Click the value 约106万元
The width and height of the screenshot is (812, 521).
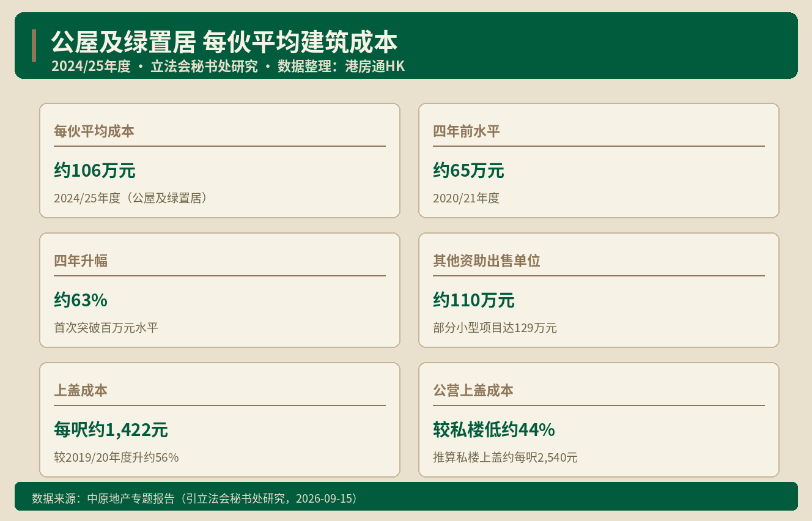pyautogui.click(x=95, y=171)
